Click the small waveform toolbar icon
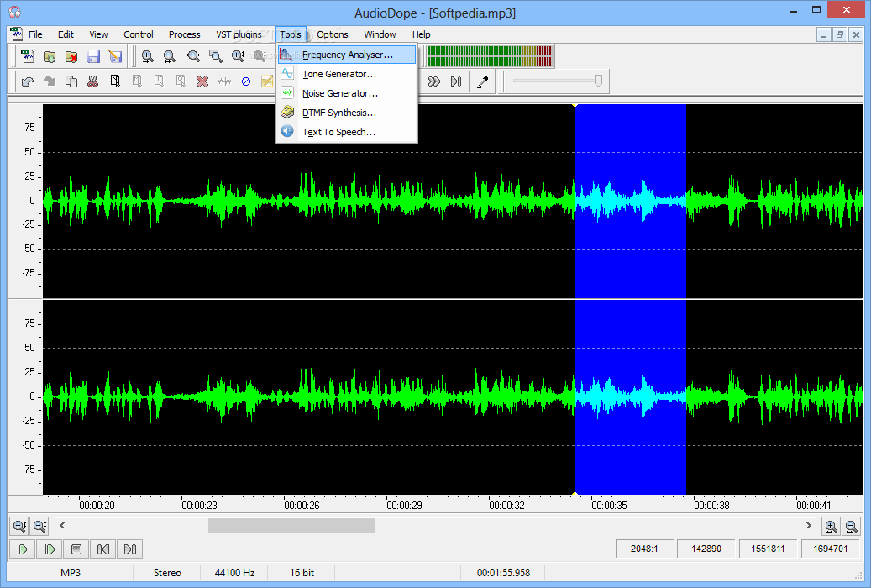This screenshot has height=588, width=871. [x=224, y=81]
